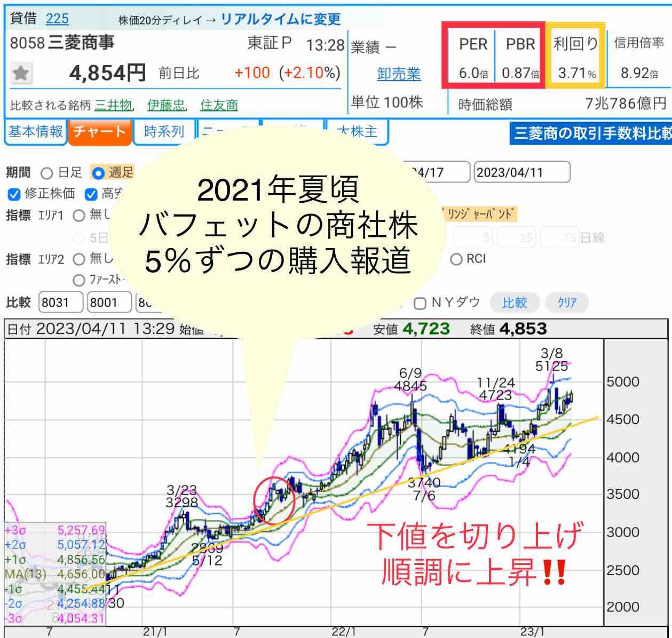
Task: Open the 225 index link
Action: 57,19
